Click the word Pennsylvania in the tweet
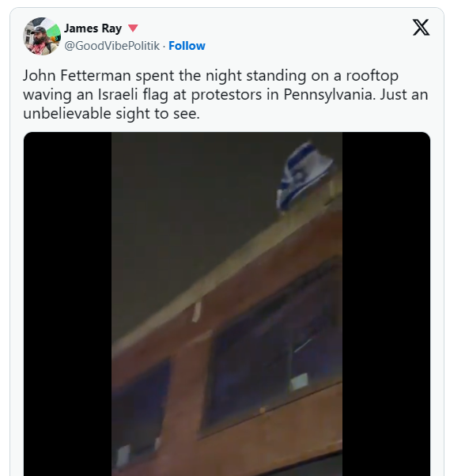The height and width of the screenshot is (476, 450). tap(329, 94)
